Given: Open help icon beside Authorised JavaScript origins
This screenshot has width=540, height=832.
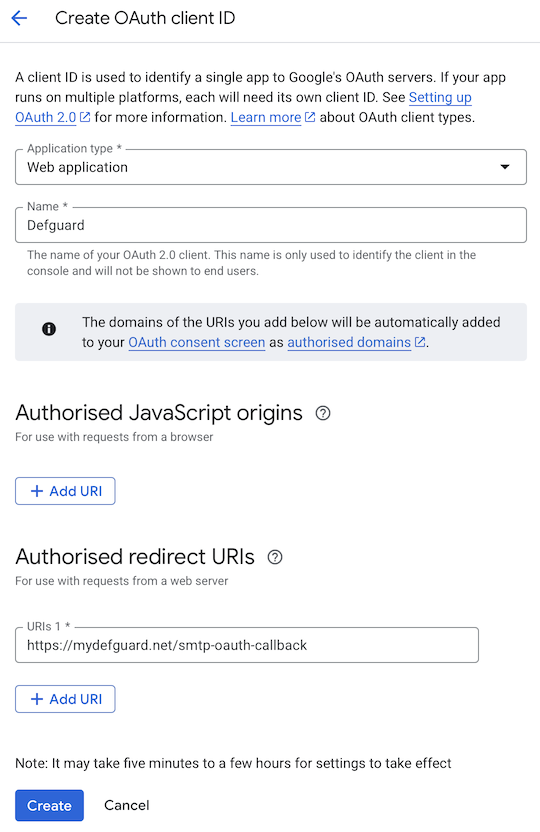Looking at the screenshot, I should click(323, 413).
